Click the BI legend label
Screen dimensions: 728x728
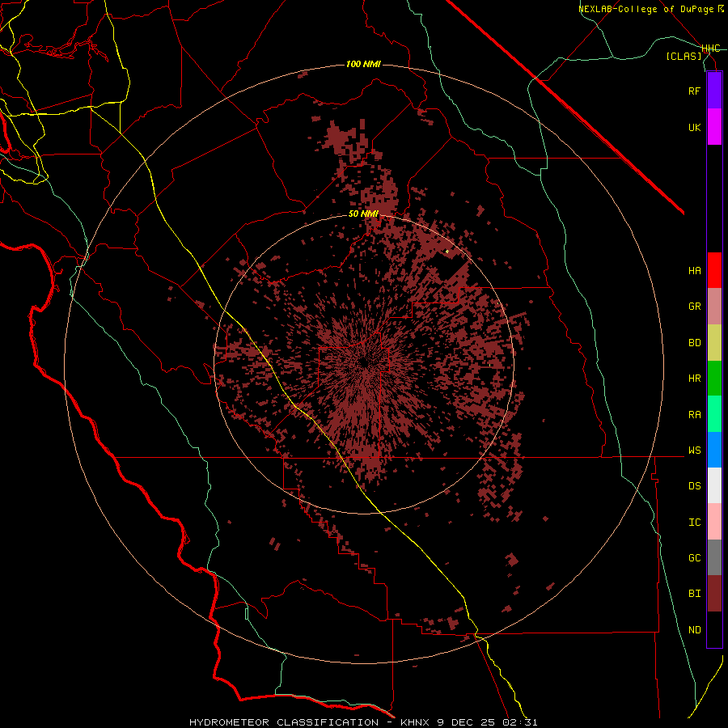pos(694,594)
